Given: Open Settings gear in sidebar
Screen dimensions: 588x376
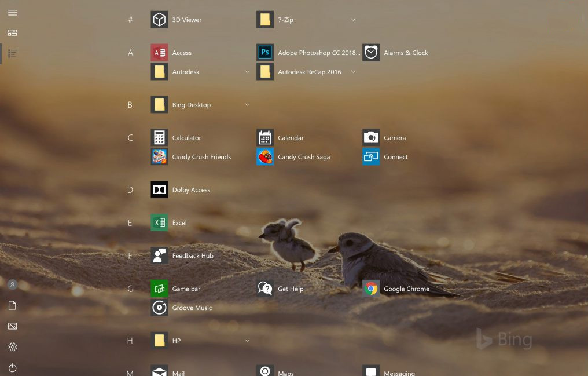Looking at the screenshot, I should tap(12, 347).
